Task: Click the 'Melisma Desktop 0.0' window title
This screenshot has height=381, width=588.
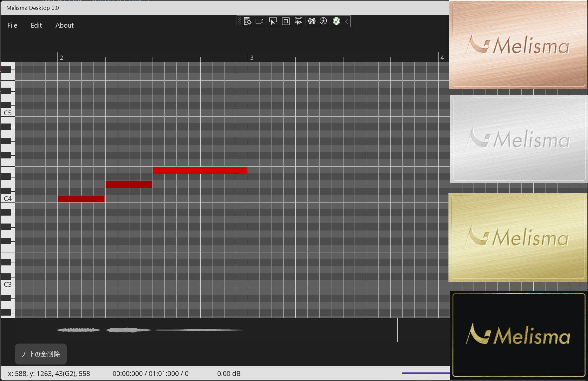Action: (x=32, y=8)
